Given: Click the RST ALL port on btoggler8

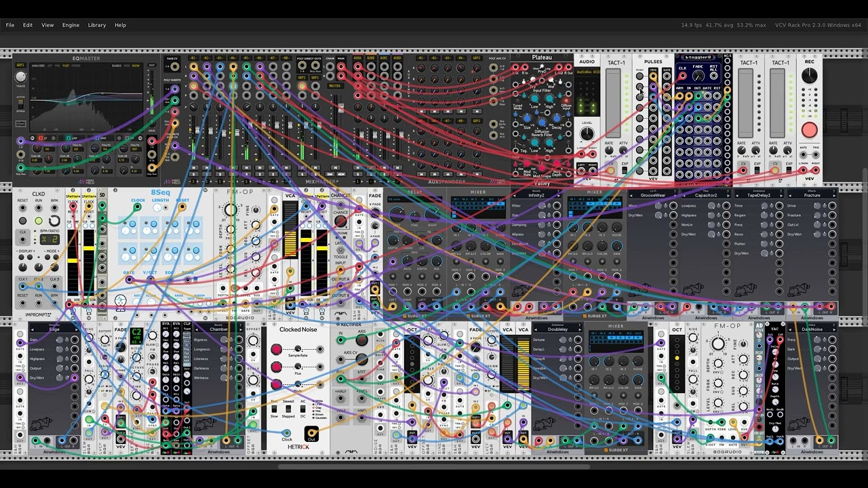Looking at the screenshot, I should click(x=713, y=76).
